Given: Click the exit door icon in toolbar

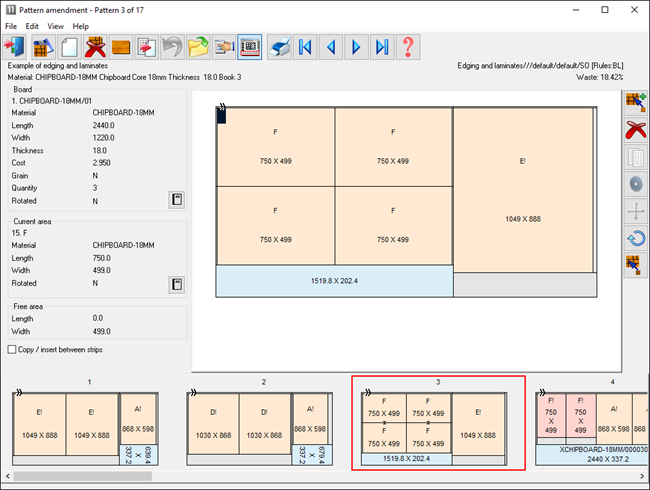Looking at the screenshot, I should (16, 47).
